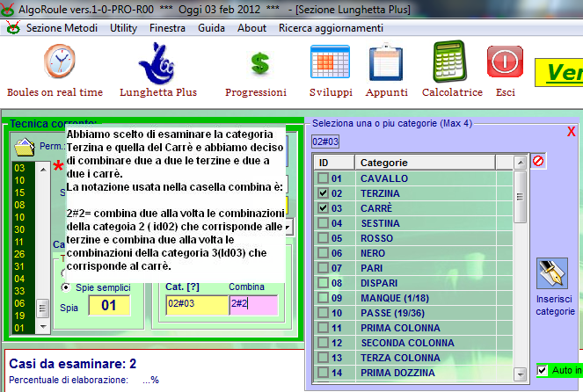Select number 33 in the green list
The width and height of the screenshot is (583, 392).
click(x=19, y=291)
